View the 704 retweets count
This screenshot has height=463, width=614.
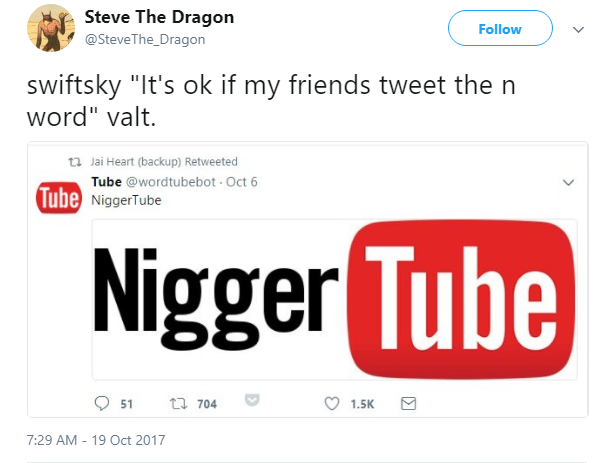[207, 404]
